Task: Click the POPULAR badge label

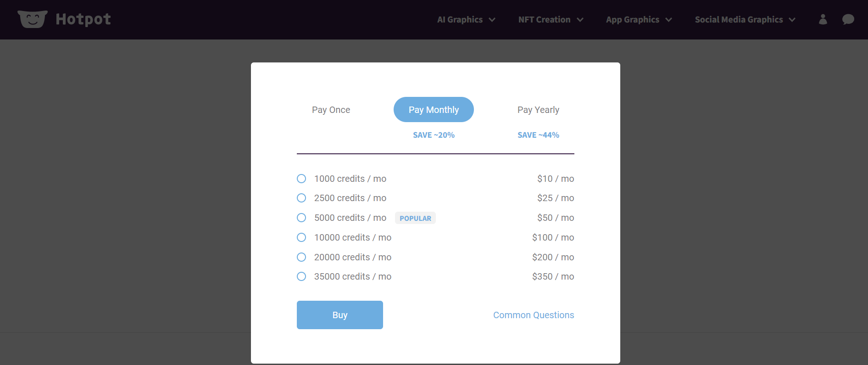Action: tap(415, 218)
